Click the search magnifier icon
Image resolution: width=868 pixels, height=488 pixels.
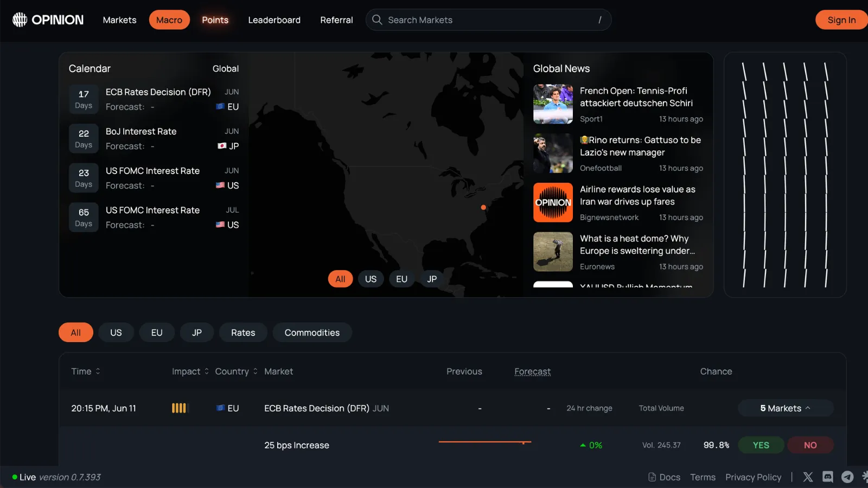click(x=377, y=20)
